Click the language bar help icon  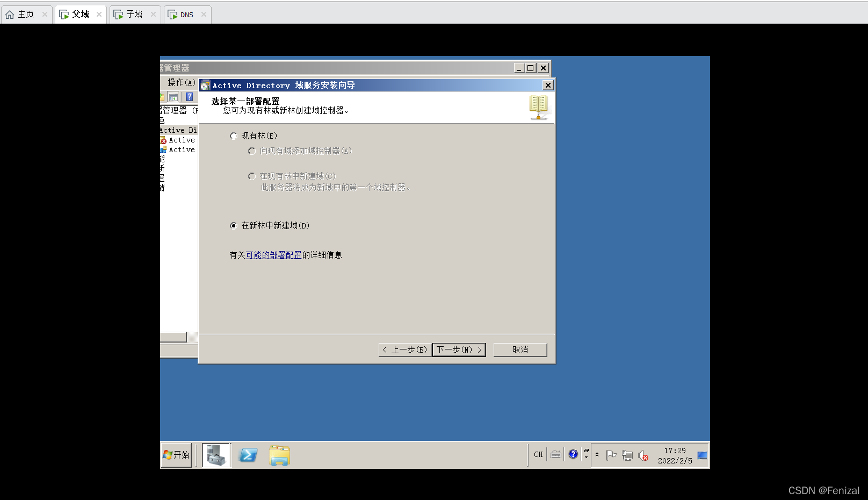click(573, 454)
